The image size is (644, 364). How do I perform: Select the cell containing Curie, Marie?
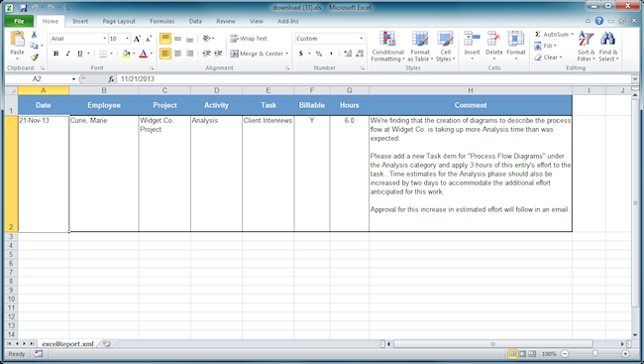pos(104,174)
